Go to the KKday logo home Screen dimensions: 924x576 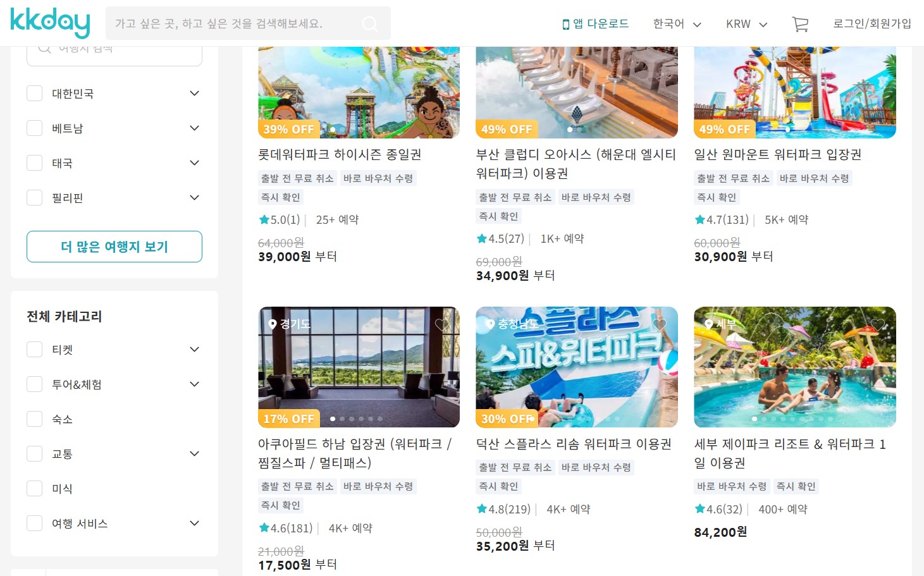(x=50, y=23)
